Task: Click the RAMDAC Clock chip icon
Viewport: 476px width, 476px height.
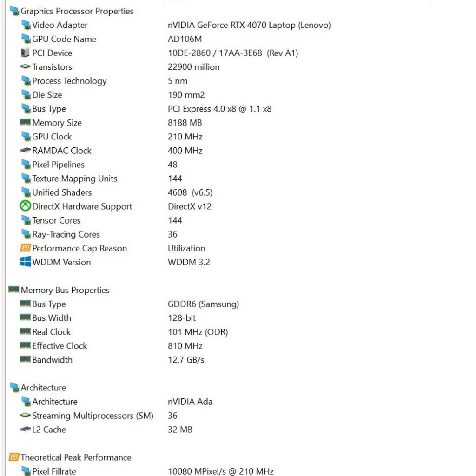Action: click(x=25, y=150)
